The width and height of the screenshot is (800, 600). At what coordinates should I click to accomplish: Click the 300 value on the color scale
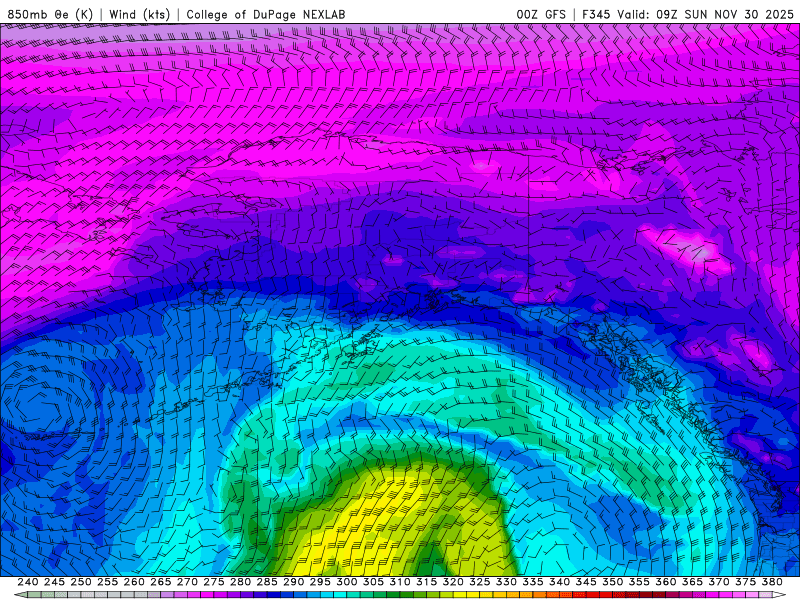pyautogui.click(x=346, y=582)
